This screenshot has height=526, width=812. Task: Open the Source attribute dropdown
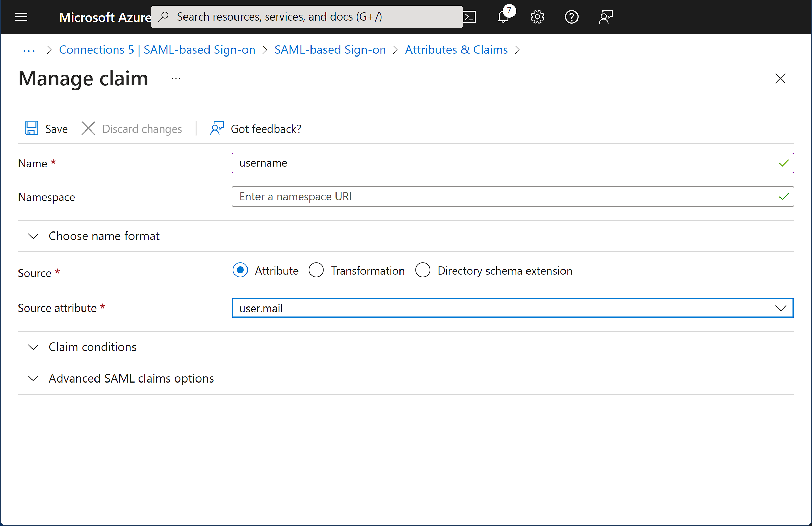pyautogui.click(x=782, y=308)
